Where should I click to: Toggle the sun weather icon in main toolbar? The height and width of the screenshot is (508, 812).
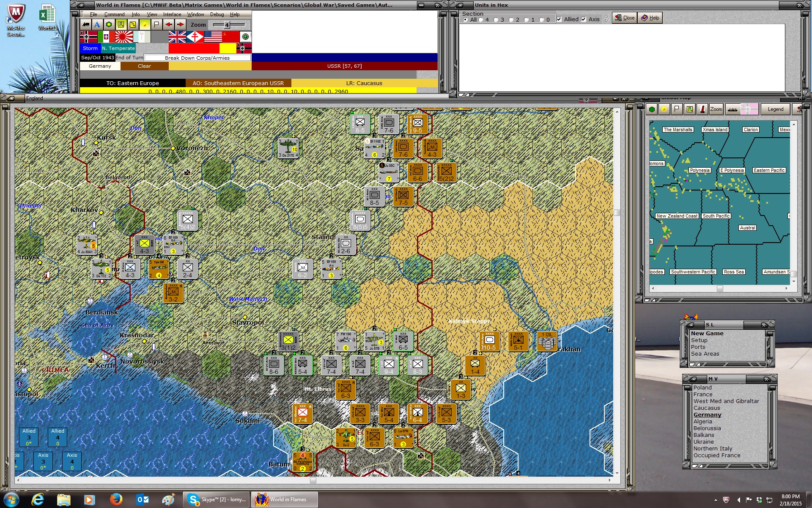(145, 25)
